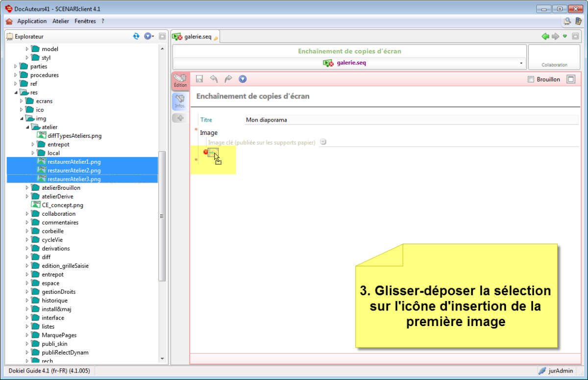
Task: Switch to the Édition view
Action: (x=180, y=81)
